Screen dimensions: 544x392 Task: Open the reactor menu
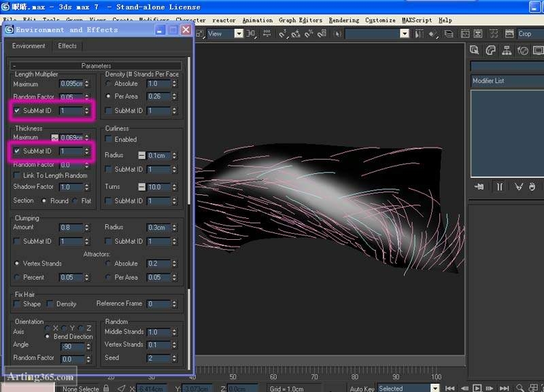224,20
